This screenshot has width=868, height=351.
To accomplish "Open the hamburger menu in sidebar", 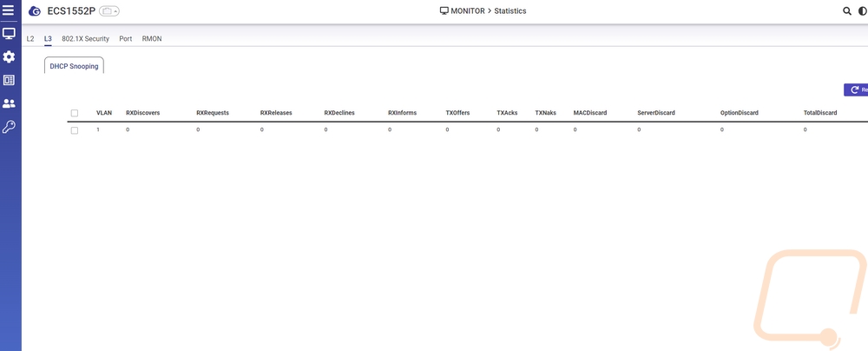I will [x=9, y=11].
